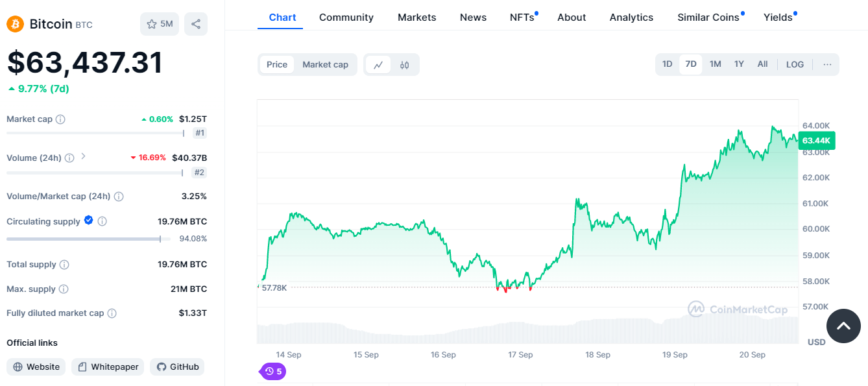The width and height of the screenshot is (868, 386).
Task: Click info icon beside Total supply
Action: point(64,265)
